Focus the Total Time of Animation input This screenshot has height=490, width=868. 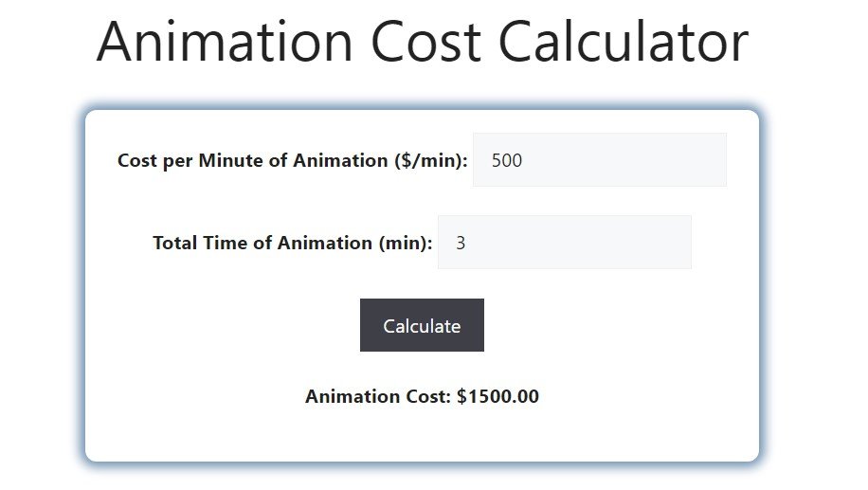[x=564, y=243]
